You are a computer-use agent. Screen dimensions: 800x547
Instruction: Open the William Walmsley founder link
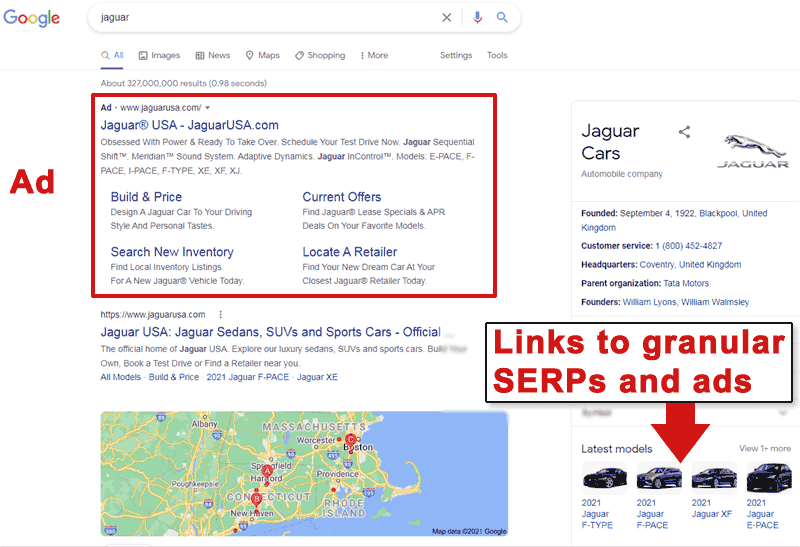pyautogui.click(x=715, y=303)
